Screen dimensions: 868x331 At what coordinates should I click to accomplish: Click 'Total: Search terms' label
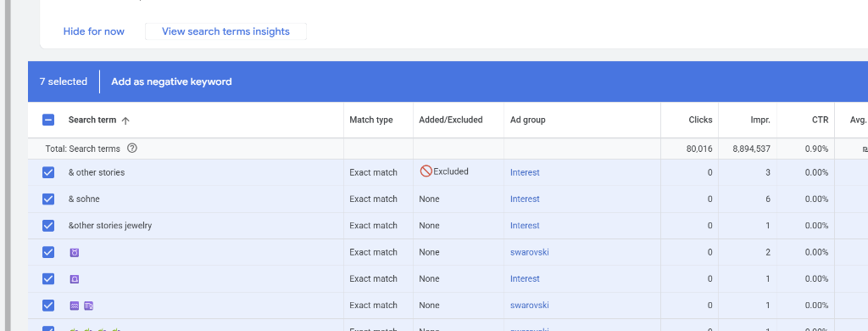tap(82, 149)
